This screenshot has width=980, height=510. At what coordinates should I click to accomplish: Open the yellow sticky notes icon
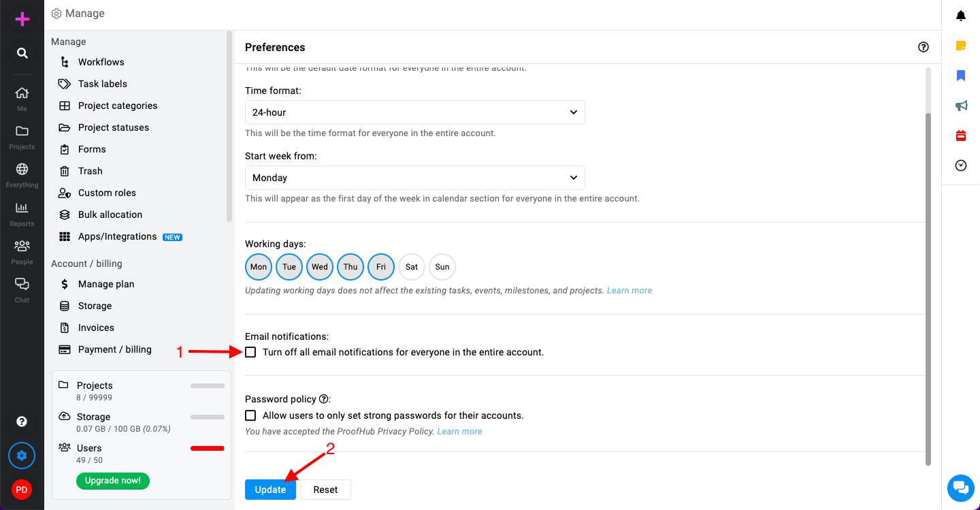pos(961,46)
